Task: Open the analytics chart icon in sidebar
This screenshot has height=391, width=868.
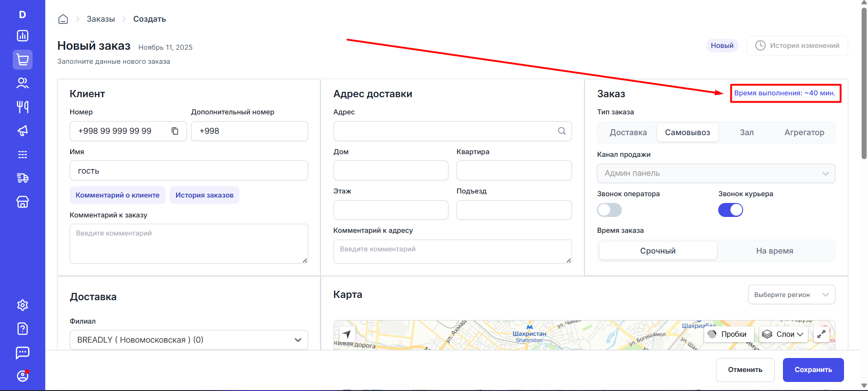Action: point(23,36)
